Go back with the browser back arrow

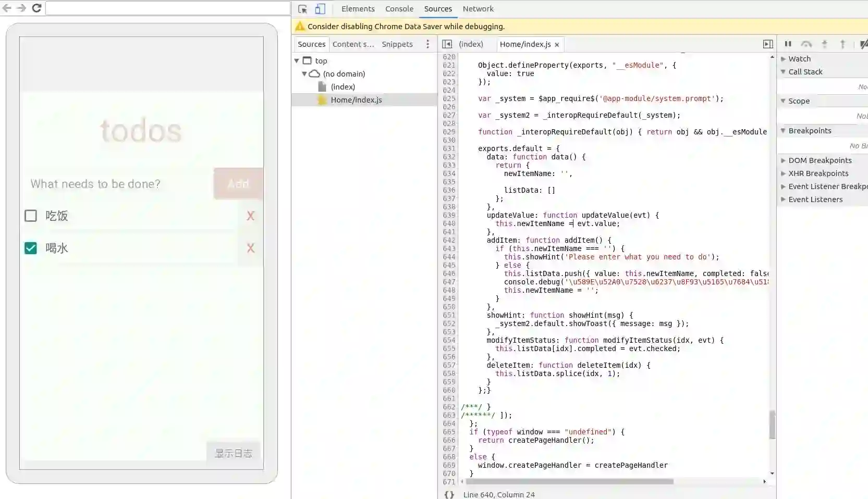pyautogui.click(x=7, y=8)
